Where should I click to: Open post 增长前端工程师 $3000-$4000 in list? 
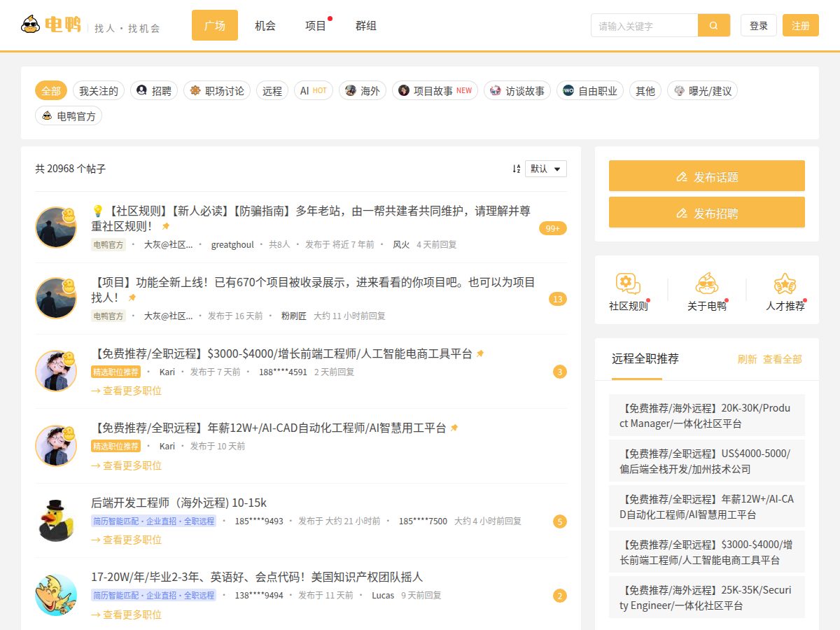tap(281, 353)
